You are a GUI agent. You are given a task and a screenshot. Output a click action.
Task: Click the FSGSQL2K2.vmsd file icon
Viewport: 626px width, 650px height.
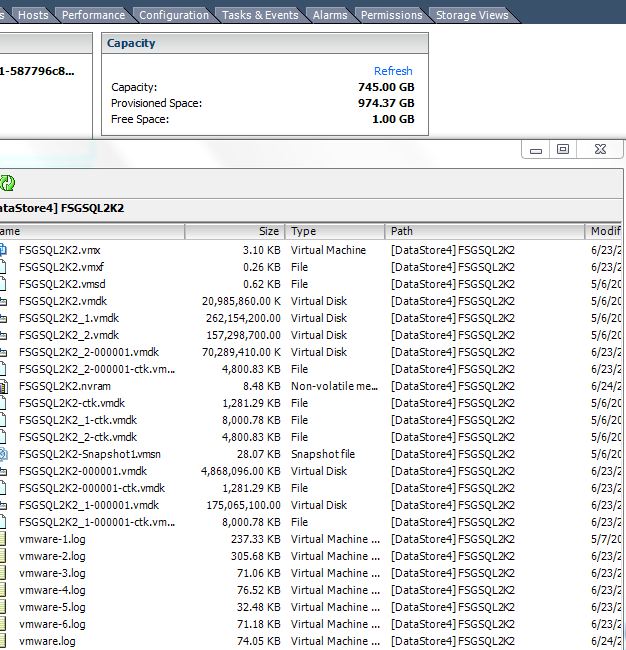pos(4,284)
